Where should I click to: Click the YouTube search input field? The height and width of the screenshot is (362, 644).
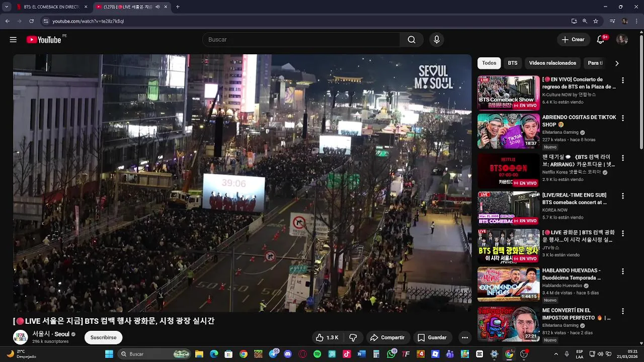coord(301,40)
